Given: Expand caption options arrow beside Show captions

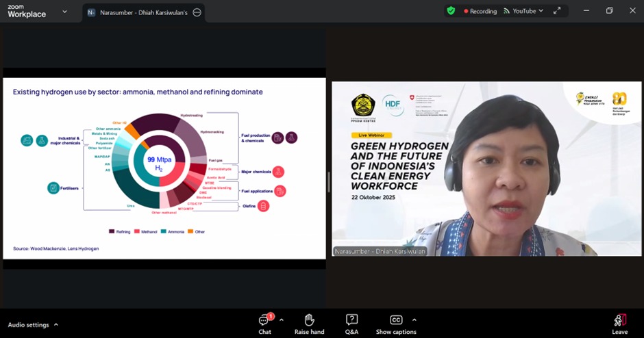Looking at the screenshot, I should 414,320.
